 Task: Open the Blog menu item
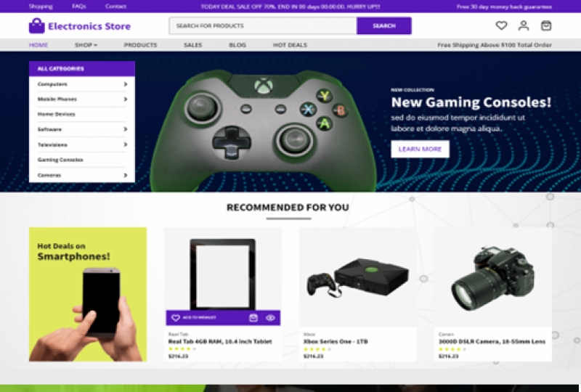pos(237,45)
